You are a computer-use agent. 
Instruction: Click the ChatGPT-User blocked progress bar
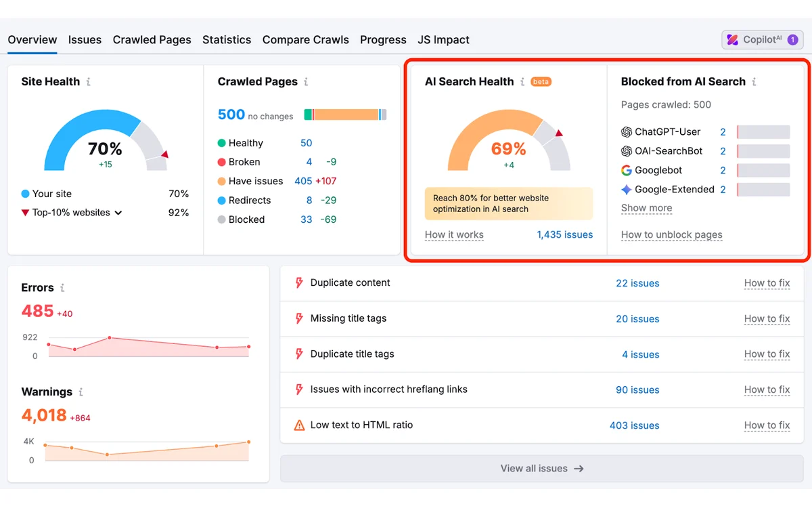click(x=763, y=132)
